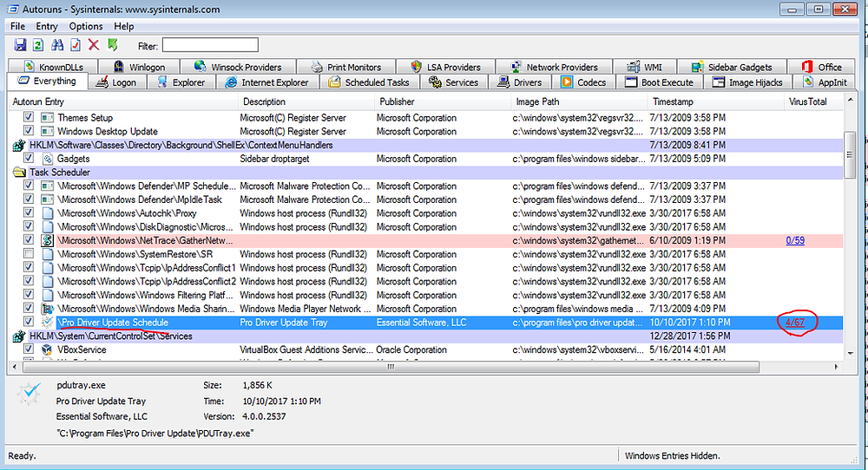Click the Filter text field

coord(210,45)
